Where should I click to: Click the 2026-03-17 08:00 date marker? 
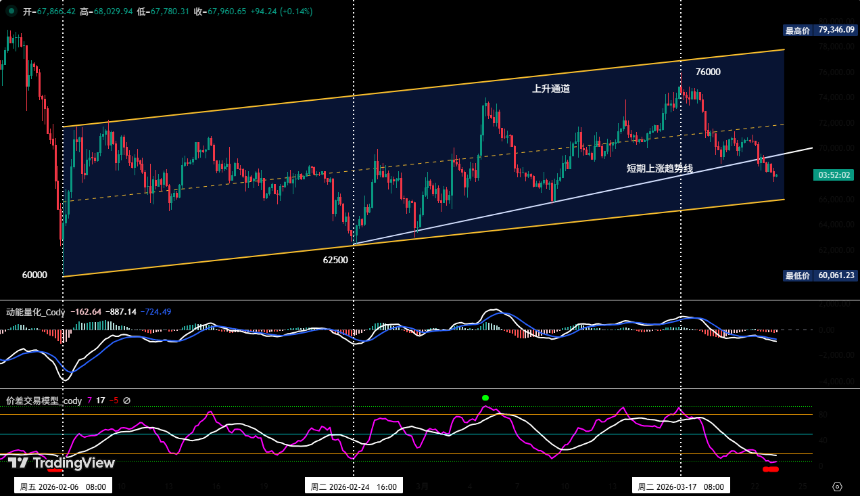681,486
